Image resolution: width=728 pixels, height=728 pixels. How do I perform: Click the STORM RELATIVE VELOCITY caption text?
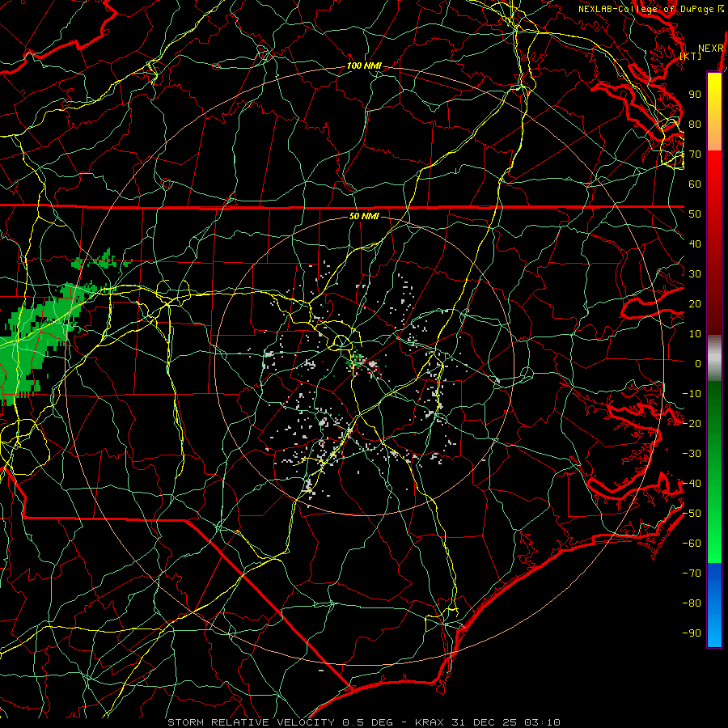(251, 722)
